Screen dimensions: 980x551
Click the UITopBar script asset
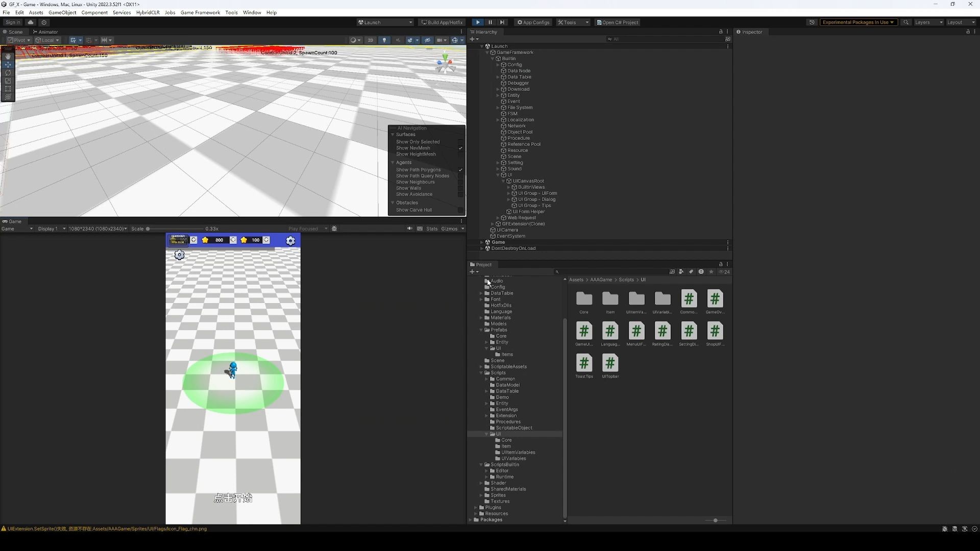pyautogui.click(x=610, y=364)
